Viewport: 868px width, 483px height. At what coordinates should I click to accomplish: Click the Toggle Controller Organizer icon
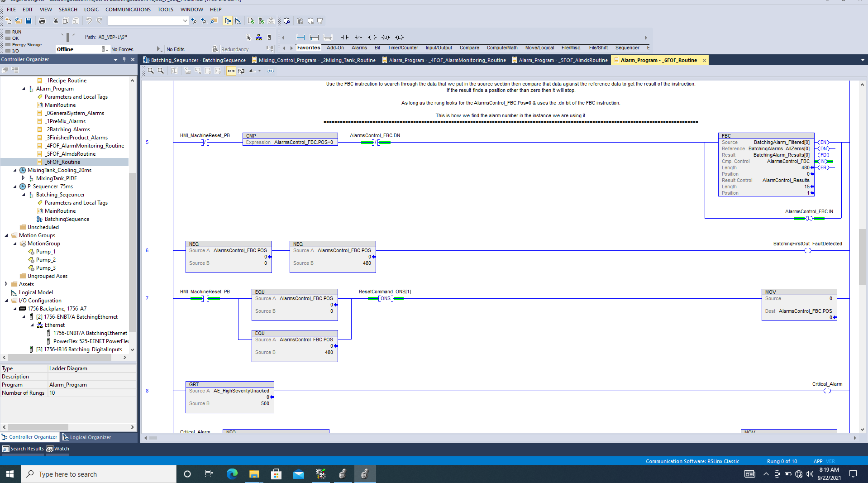[228, 21]
